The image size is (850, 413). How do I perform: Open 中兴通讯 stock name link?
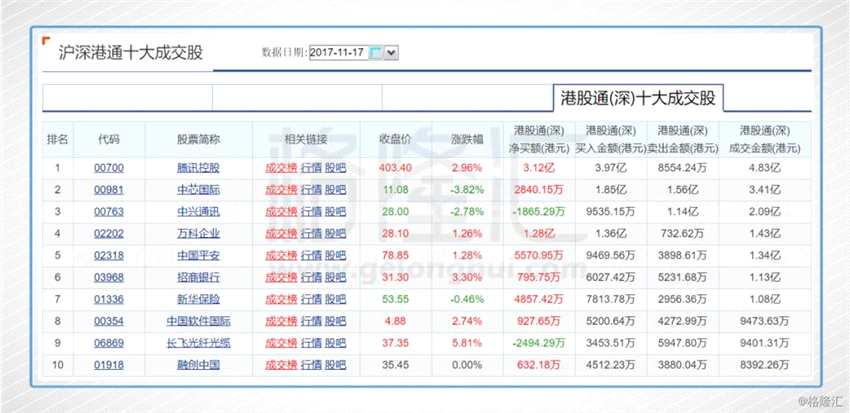click(198, 212)
